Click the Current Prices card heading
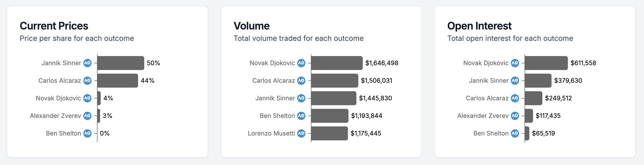The image size is (644, 165). coord(54,26)
